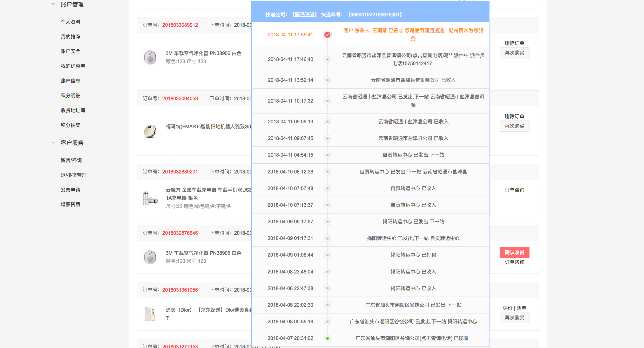Viewport: 644px width, 348px height.
Task: Click FMART robot vacuum thumbnail
Action: click(150, 131)
